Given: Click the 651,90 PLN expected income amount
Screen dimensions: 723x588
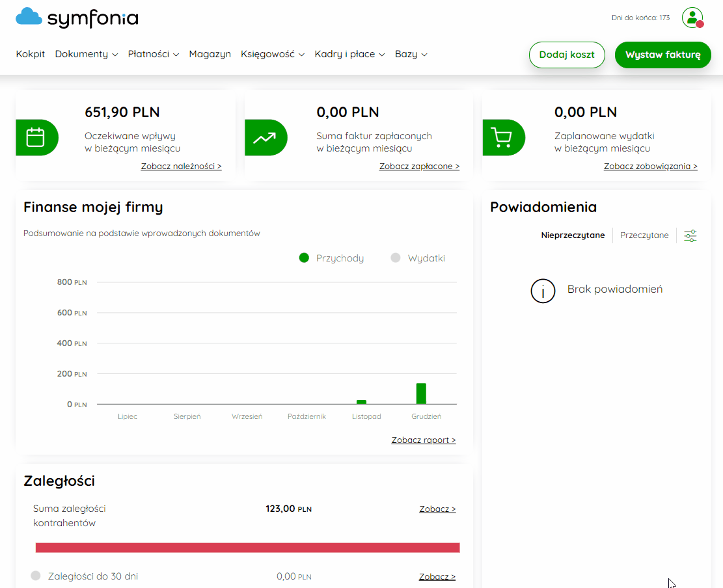Looking at the screenshot, I should (x=122, y=113).
